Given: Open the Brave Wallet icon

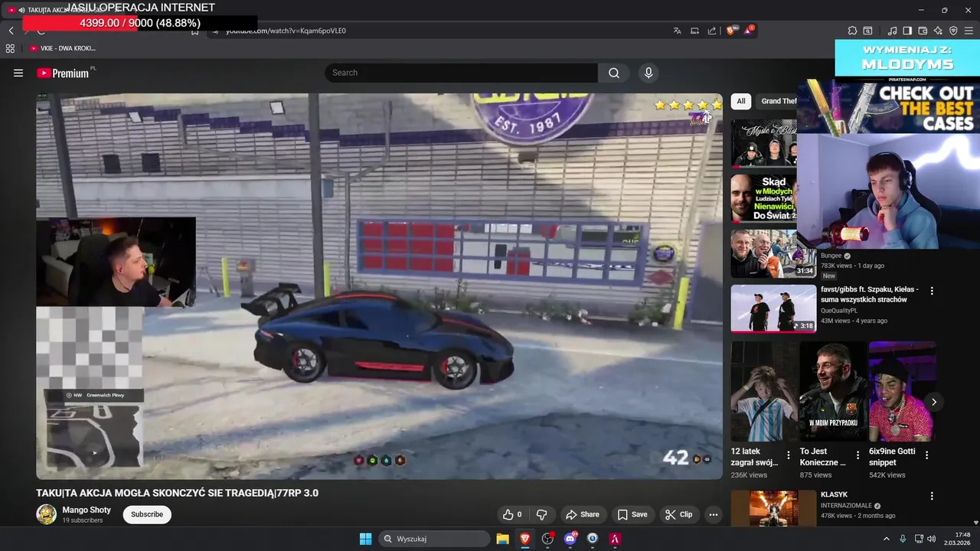Looking at the screenshot, I should coord(923,31).
